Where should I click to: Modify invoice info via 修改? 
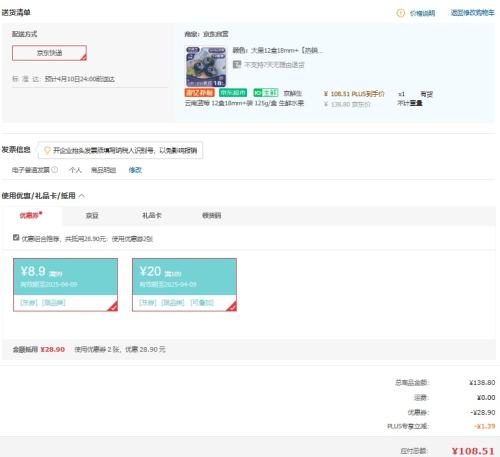point(135,170)
